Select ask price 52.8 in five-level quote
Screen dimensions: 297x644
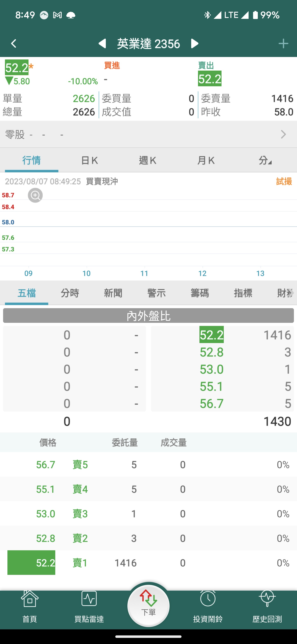tap(212, 352)
